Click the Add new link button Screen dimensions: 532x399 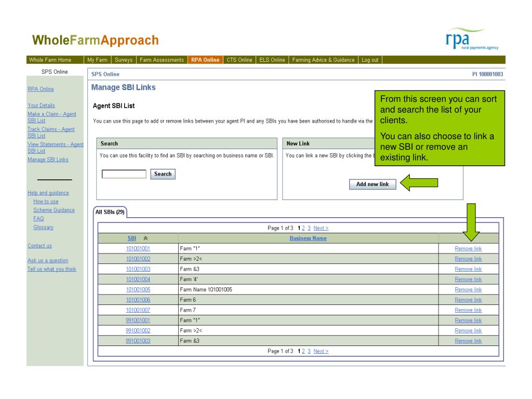pos(373,184)
